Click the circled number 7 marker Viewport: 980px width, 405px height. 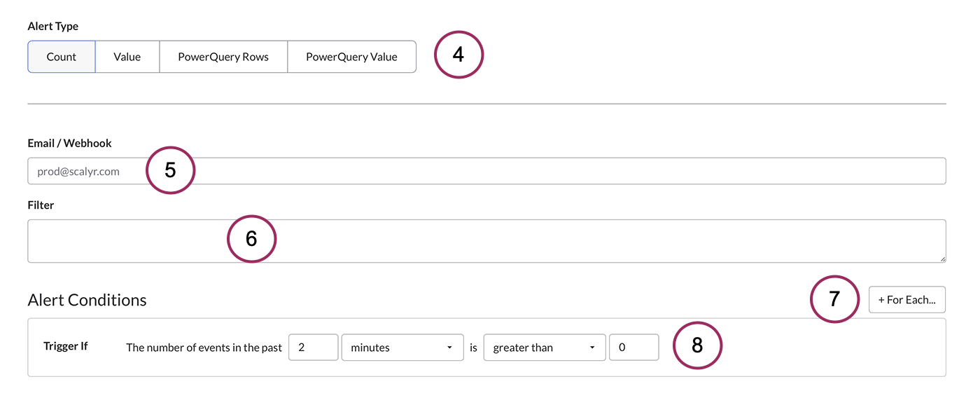pyautogui.click(x=834, y=299)
